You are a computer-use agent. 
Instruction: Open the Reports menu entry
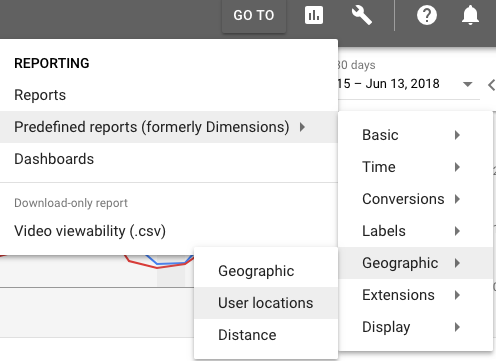click(x=169, y=95)
